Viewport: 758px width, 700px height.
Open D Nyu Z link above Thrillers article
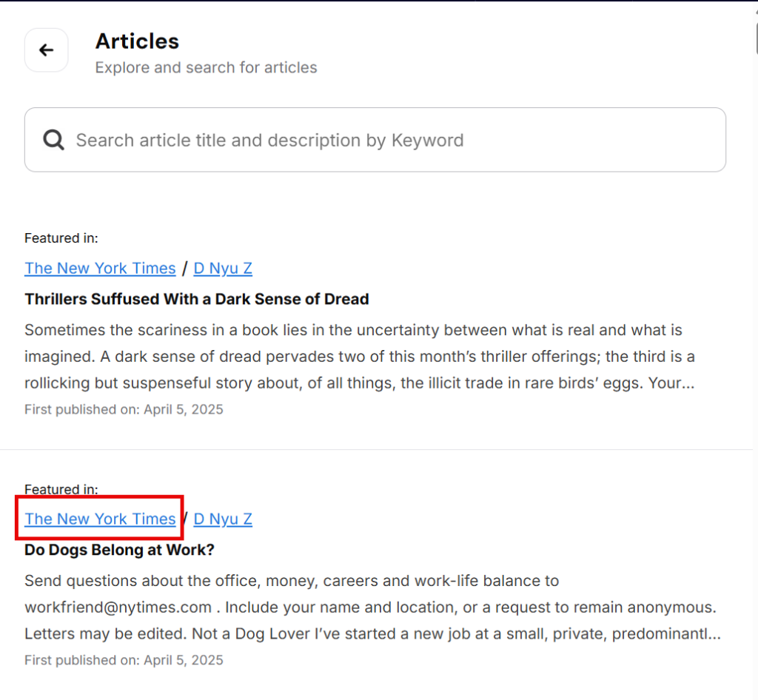223,268
